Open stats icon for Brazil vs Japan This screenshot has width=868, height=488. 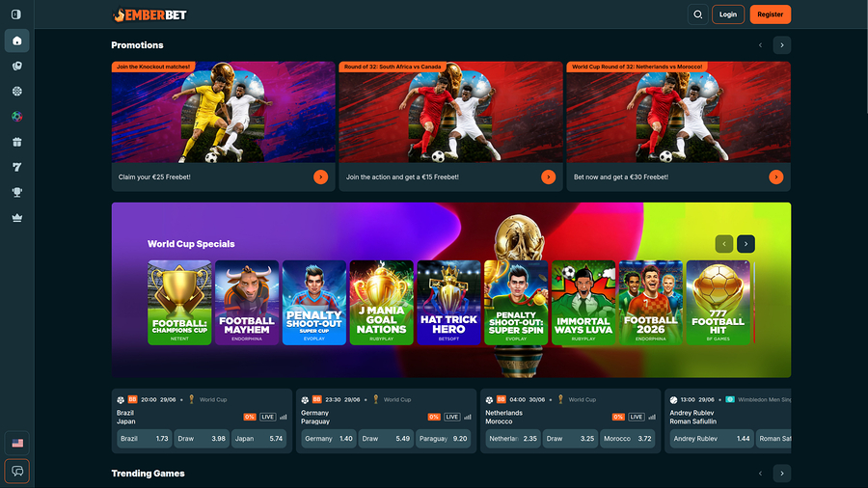283,418
